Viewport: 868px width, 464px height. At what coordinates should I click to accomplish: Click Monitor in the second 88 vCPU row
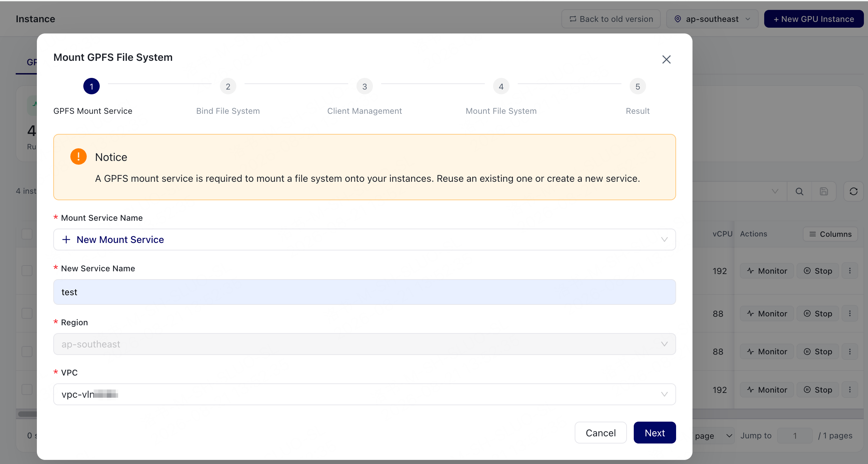(x=767, y=352)
